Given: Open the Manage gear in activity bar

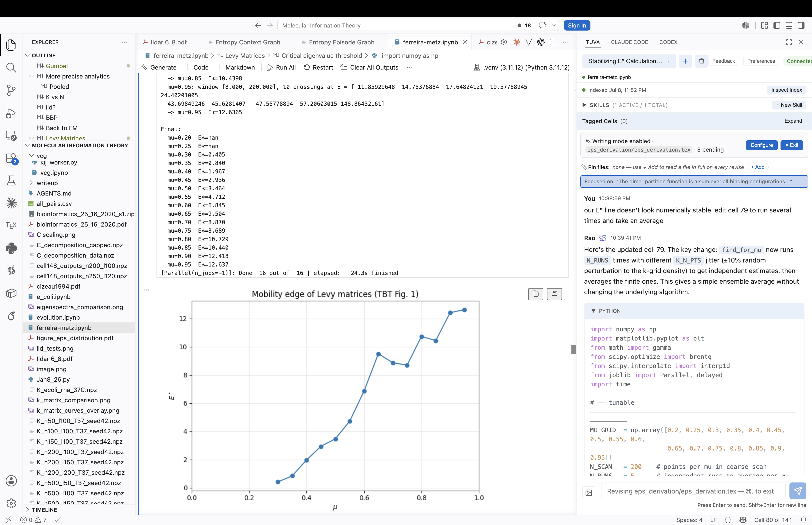Looking at the screenshot, I should pos(11,503).
